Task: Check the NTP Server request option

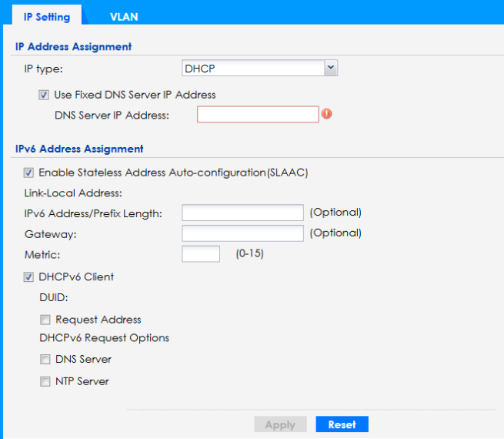Action: 45,381
